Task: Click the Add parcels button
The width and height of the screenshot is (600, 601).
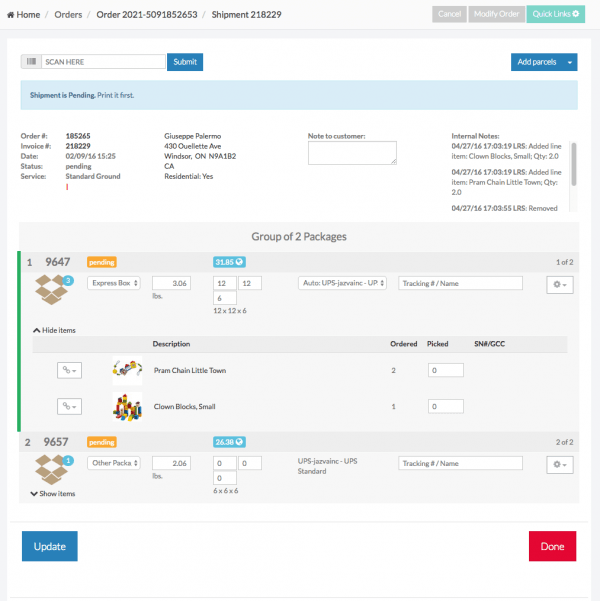Action: 537,62
